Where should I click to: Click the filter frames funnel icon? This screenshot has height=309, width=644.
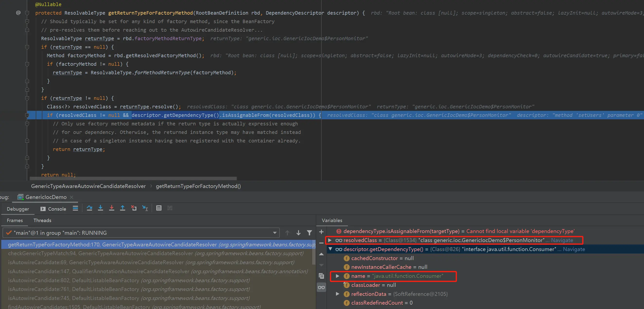(x=309, y=233)
